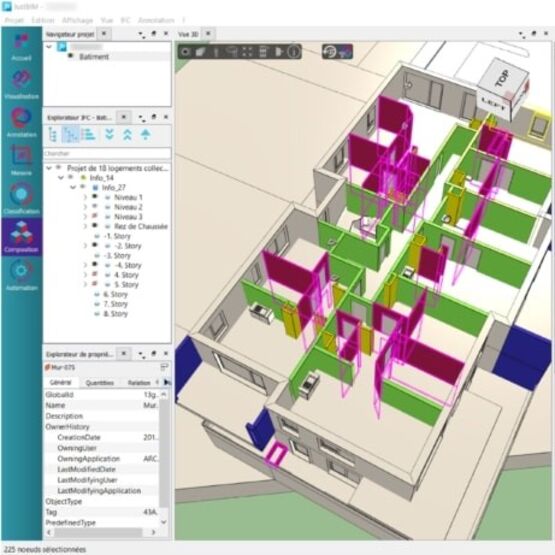The width and height of the screenshot is (555, 555).
Task: Select the Général properties tab
Action: 61,382
